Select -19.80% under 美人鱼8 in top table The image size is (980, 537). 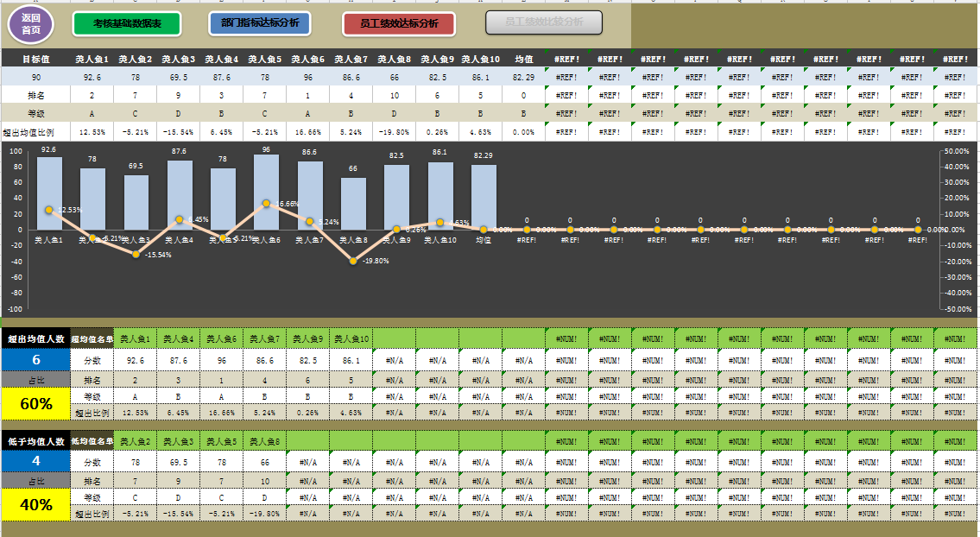click(x=395, y=132)
